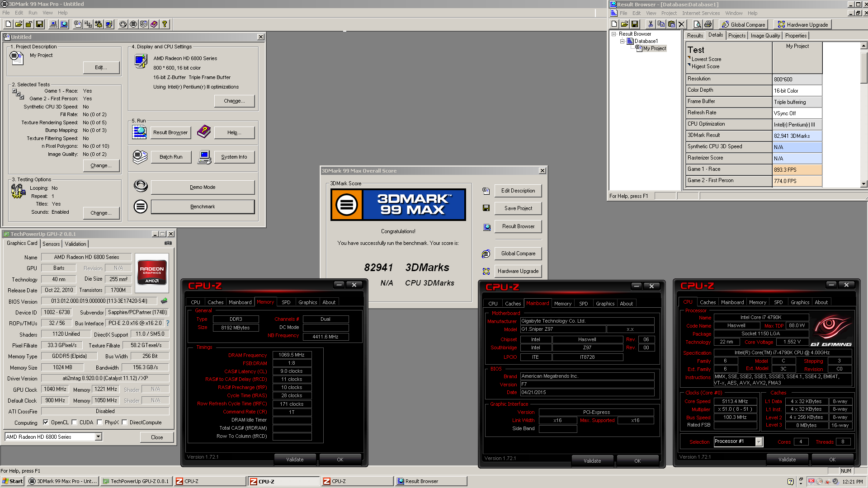Click Close button in GPU-Z window
The width and height of the screenshot is (868, 488).
point(157,437)
